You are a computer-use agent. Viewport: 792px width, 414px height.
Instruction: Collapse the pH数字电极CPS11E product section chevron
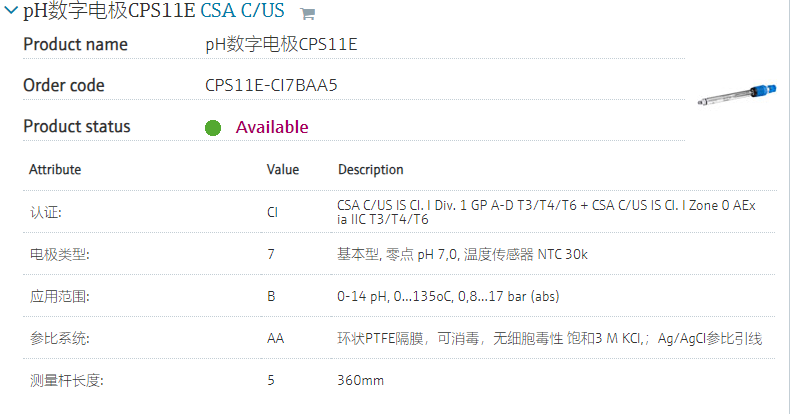pyautogui.click(x=11, y=10)
